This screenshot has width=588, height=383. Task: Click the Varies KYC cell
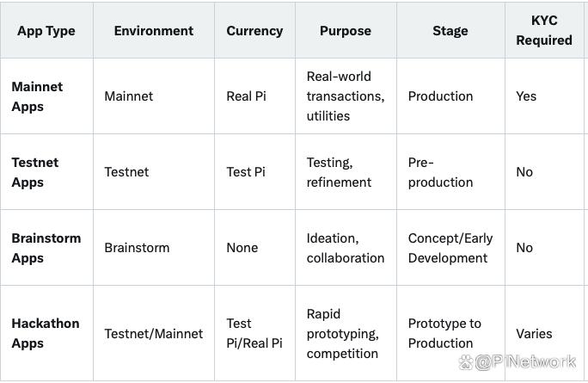(534, 334)
